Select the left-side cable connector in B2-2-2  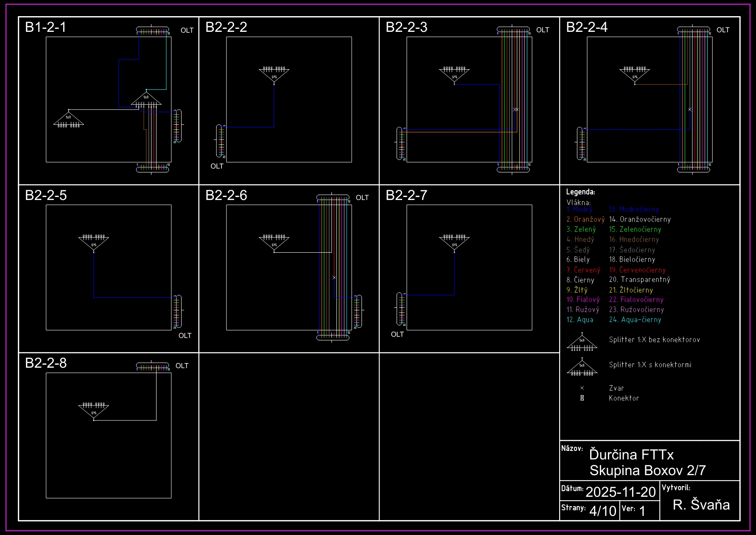220,141
